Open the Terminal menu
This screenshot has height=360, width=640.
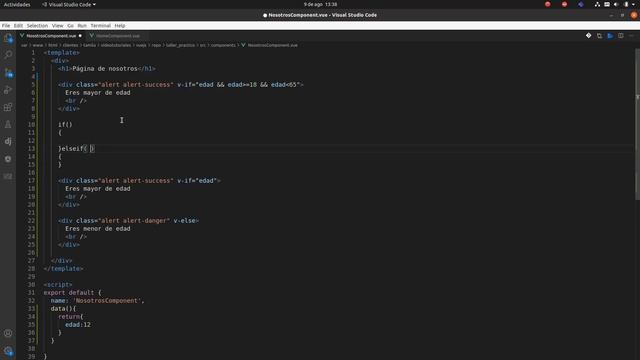(100, 26)
